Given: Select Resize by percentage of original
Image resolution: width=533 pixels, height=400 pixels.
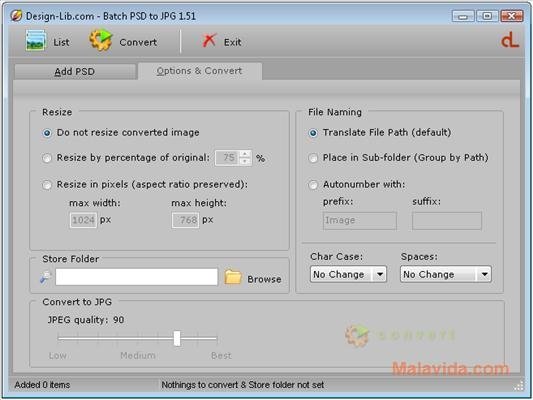Looking at the screenshot, I should (47, 158).
